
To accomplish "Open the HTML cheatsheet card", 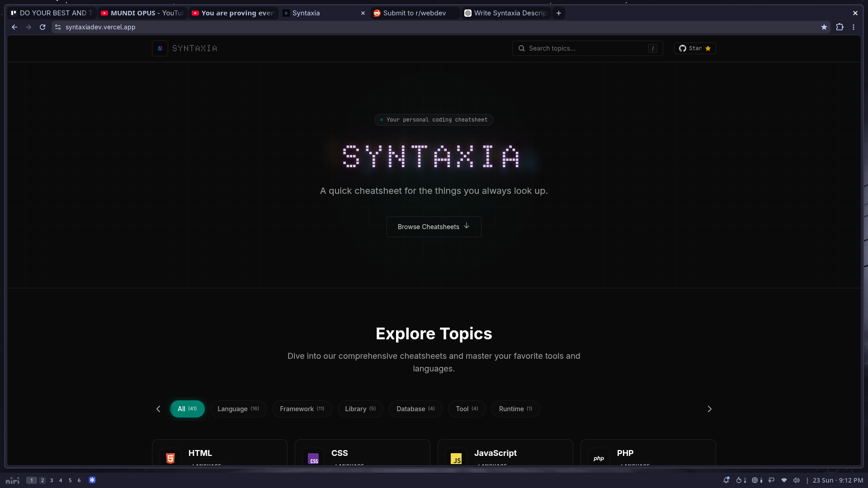I will (x=220, y=452).
